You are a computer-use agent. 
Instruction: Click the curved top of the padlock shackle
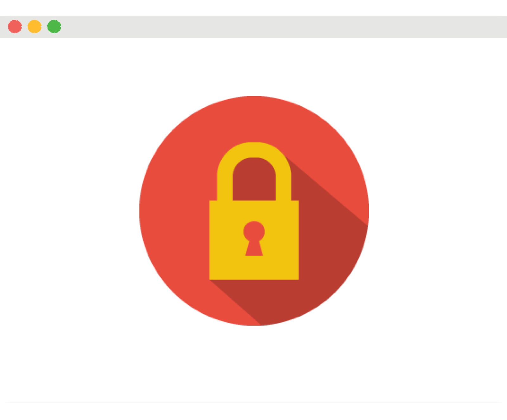[x=254, y=150]
